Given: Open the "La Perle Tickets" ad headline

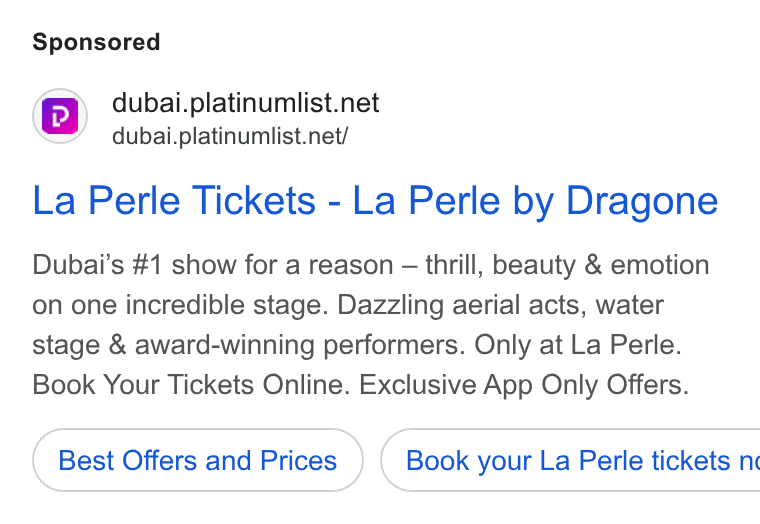Looking at the screenshot, I should point(174,200).
